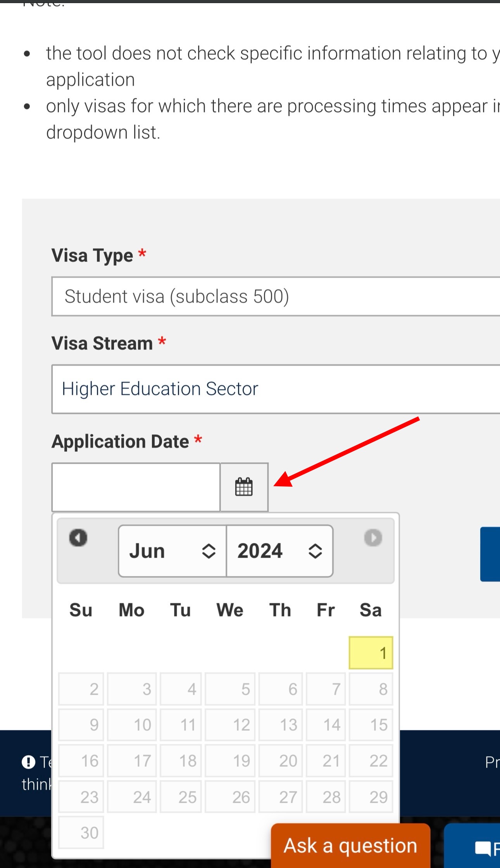The image size is (500, 868).
Task: Select date 4 in the calendar
Action: pos(181,689)
